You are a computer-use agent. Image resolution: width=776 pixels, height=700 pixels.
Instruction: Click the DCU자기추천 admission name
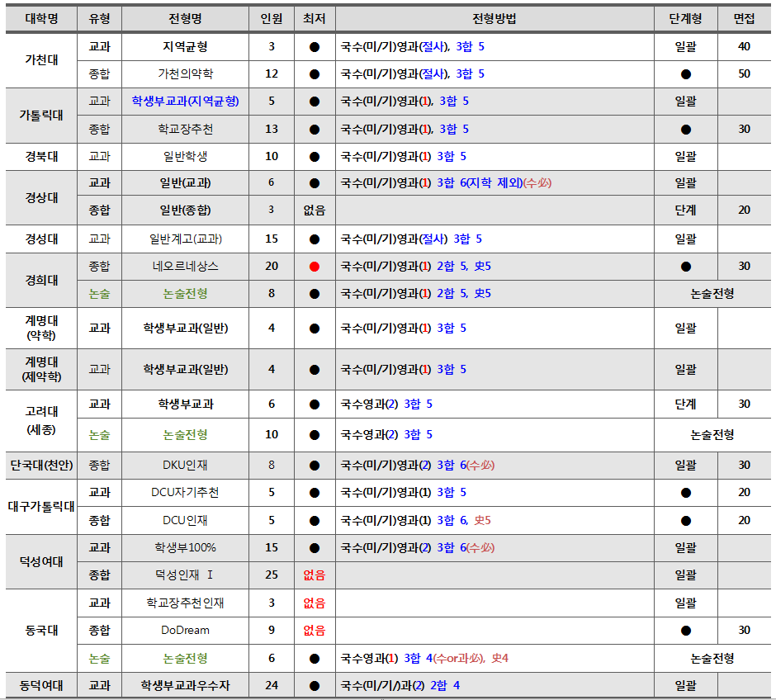coord(185,493)
